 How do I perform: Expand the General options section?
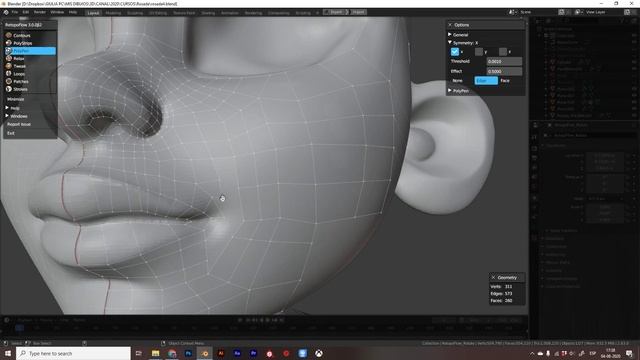coord(458,35)
